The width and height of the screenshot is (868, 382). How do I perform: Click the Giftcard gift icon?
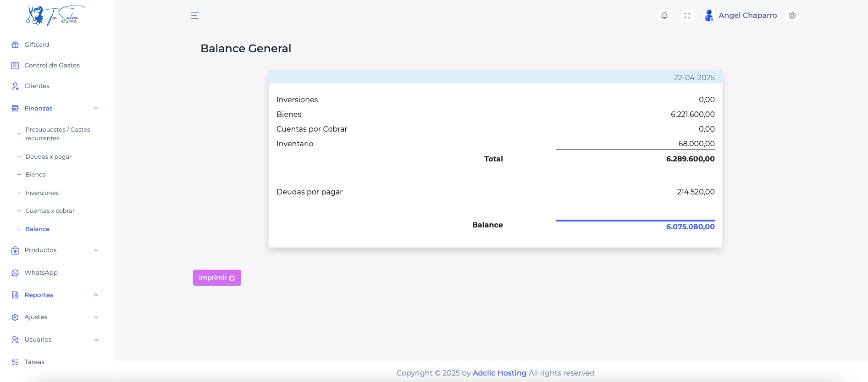[15, 45]
